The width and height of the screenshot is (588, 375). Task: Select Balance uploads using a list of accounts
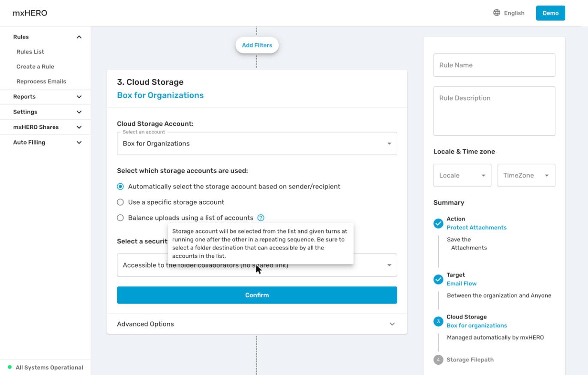click(x=120, y=218)
